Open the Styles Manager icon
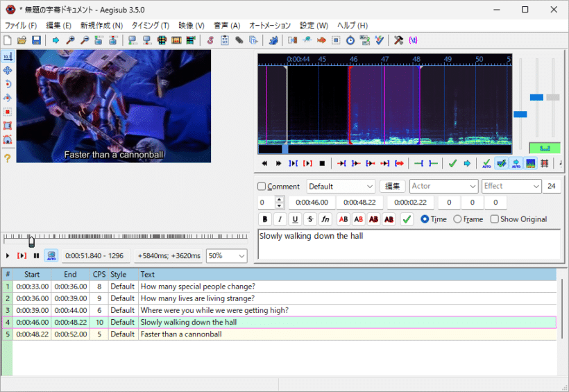 click(210, 40)
